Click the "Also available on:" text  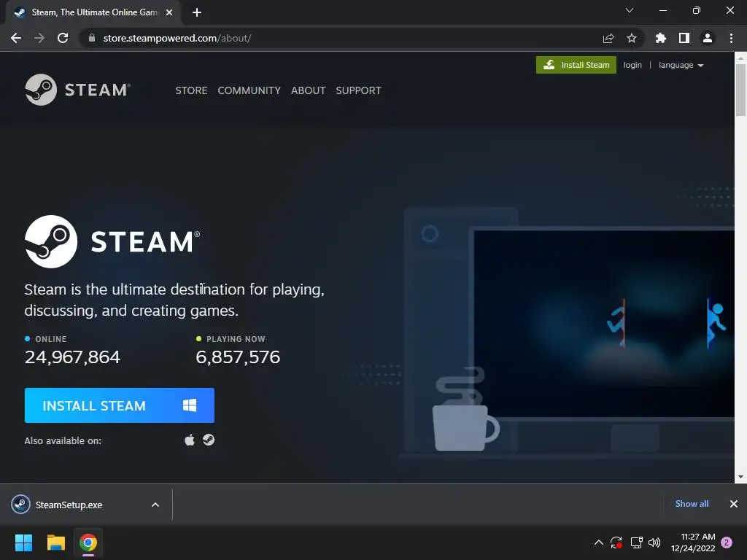tap(63, 440)
